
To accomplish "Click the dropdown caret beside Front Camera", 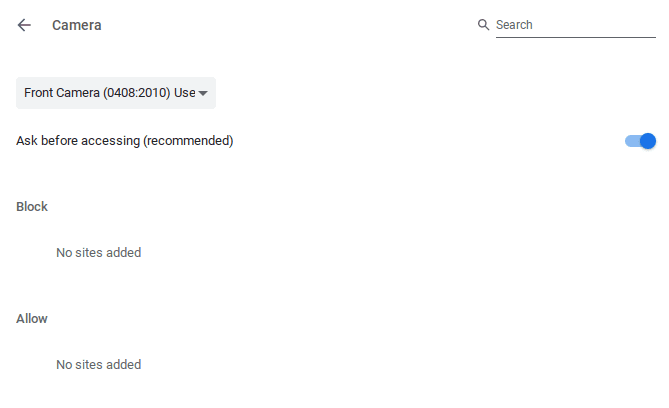I will tap(203, 93).
